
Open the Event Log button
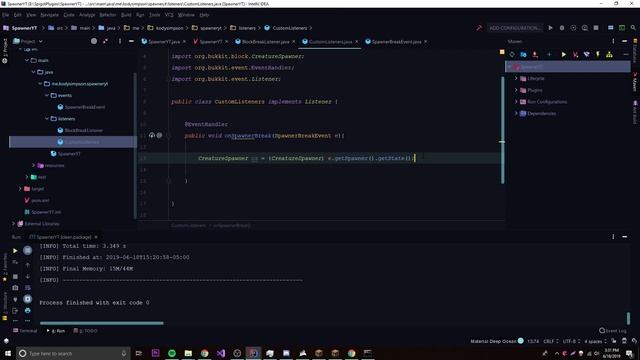click(613, 331)
